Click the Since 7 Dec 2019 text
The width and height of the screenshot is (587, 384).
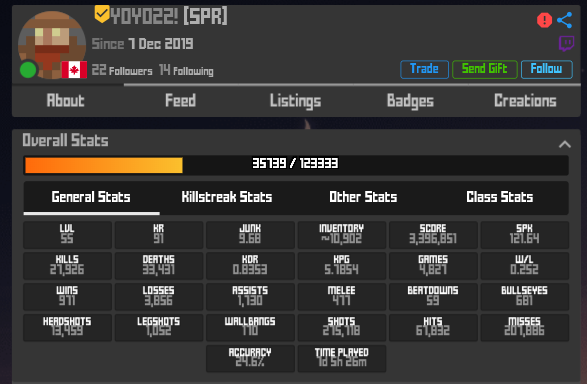tap(143, 44)
